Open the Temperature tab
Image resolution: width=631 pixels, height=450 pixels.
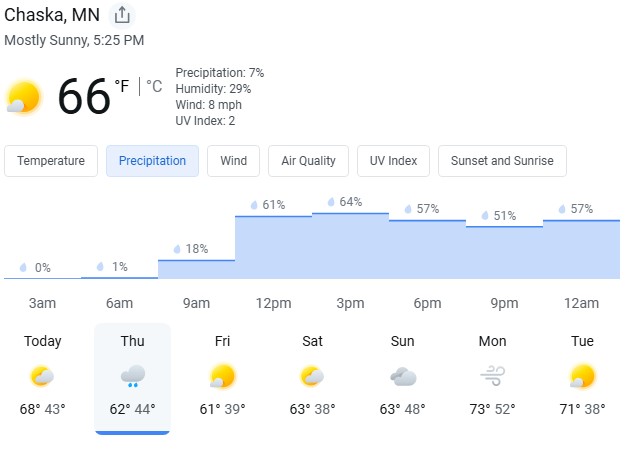51,161
